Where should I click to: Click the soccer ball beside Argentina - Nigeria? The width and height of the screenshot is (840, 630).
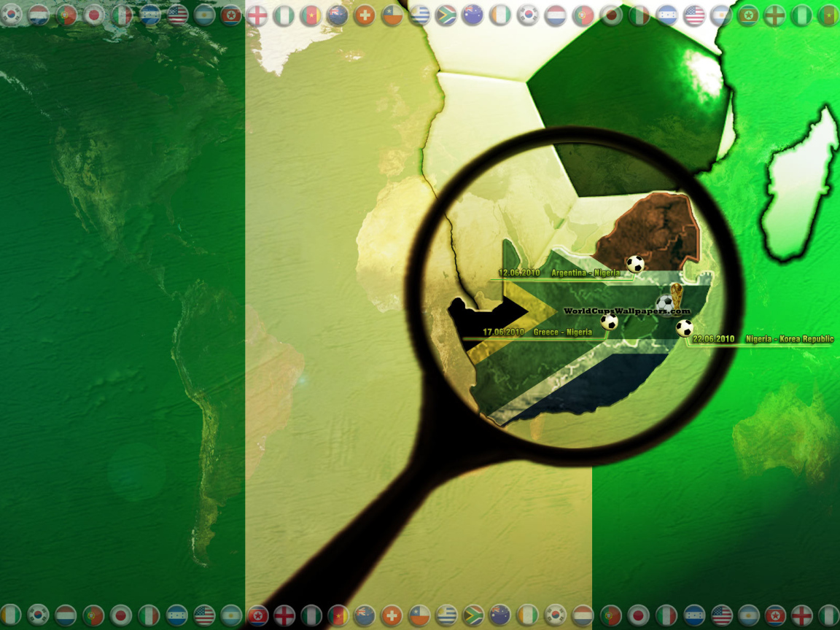[x=635, y=264]
